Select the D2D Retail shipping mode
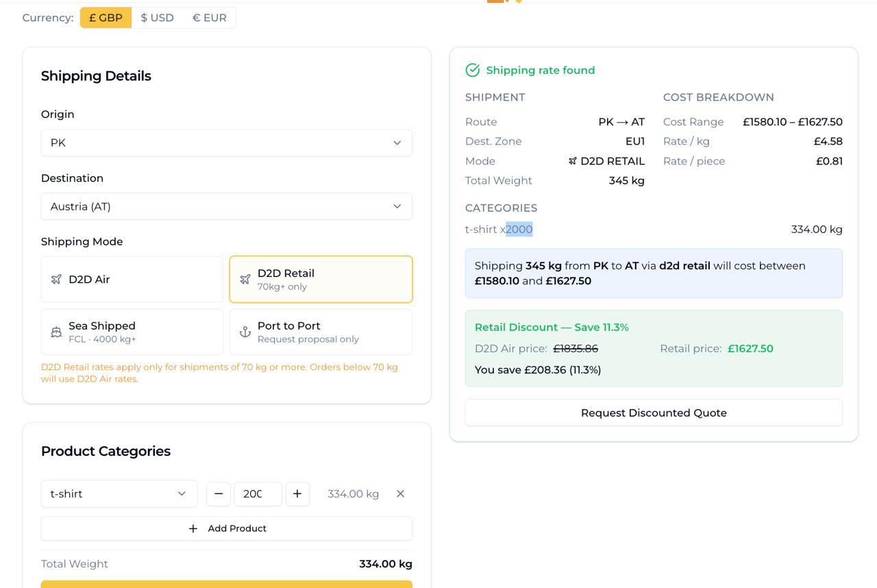The width and height of the screenshot is (877, 588). pyautogui.click(x=321, y=280)
